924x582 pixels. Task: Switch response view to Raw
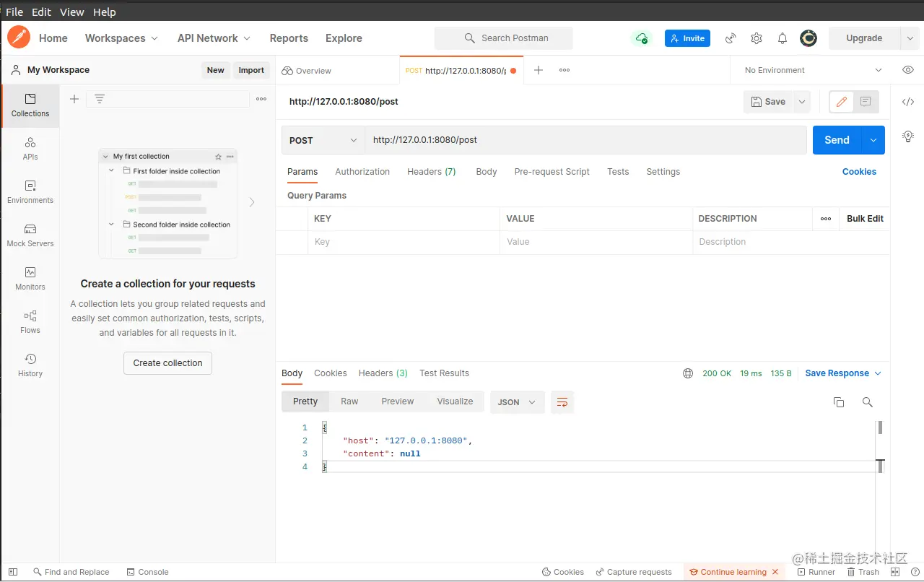[349, 401]
